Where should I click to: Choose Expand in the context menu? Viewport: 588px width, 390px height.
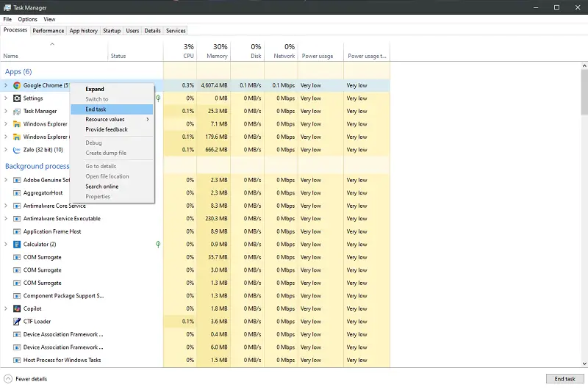coord(112,89)
